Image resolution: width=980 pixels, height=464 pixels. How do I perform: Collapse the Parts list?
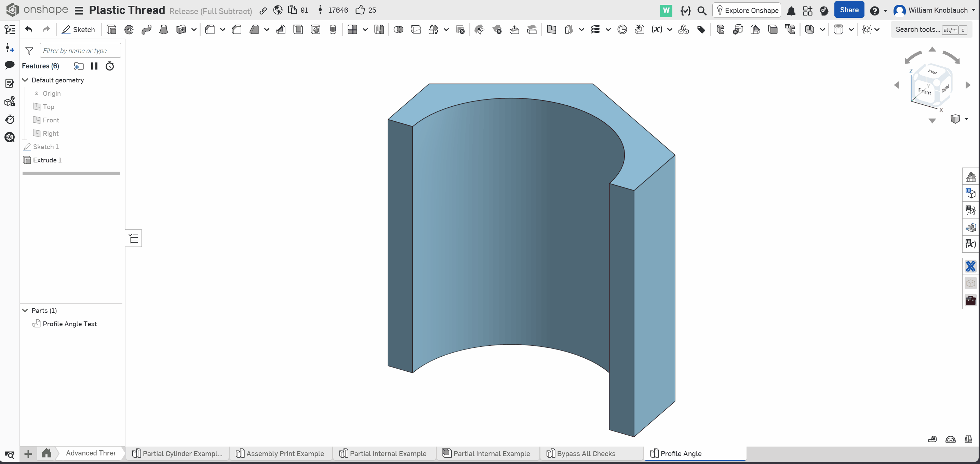25,310
